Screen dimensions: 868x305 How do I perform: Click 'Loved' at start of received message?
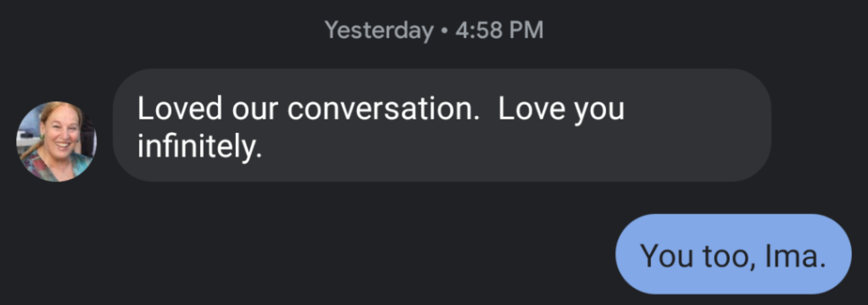(180, 108)
